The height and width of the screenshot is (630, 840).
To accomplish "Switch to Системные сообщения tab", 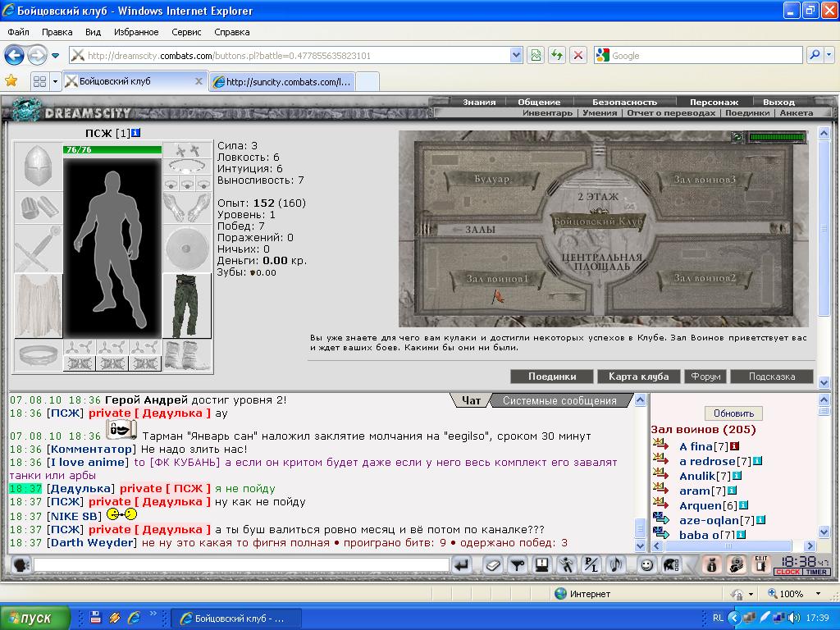I will point(559,400).
